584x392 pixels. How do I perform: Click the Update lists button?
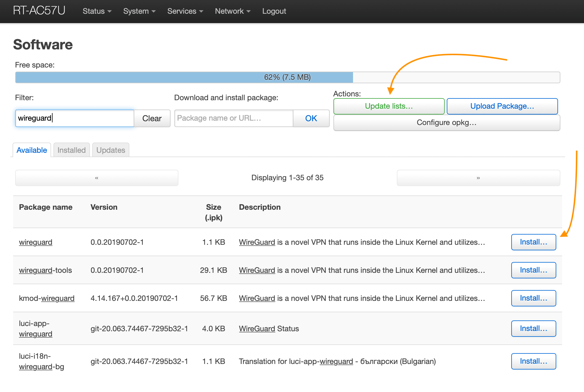(x=389, y=106)
